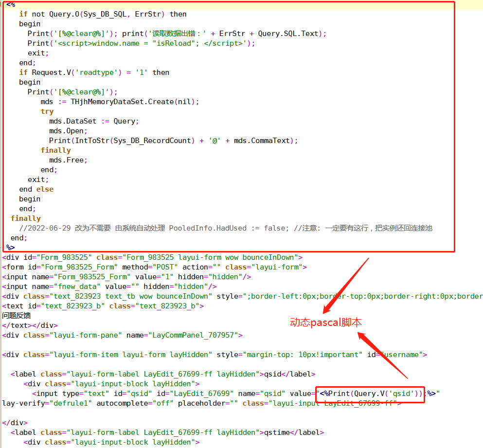The image size is (483, 448).
Task: Click the line 'if not Query.O(Sys_DB_SQL, ErrStr) then'
Action: click(103, 14)
